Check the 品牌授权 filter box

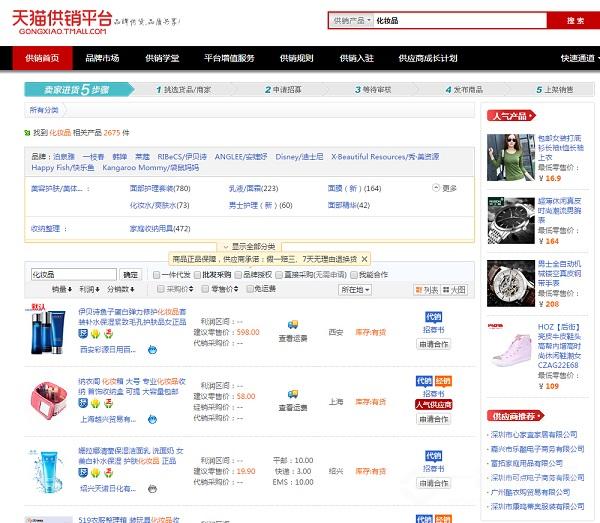coord(238,275)
